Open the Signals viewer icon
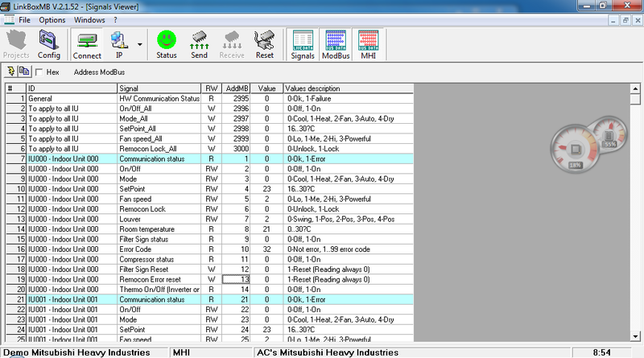The width and height of the screenshot is (644, 358). (x=303, y=43)
